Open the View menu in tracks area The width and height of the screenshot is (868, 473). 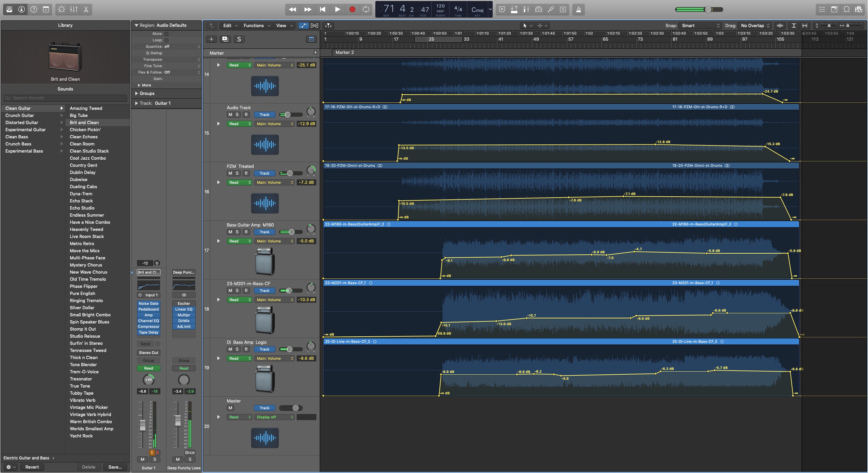pos(284,25)
